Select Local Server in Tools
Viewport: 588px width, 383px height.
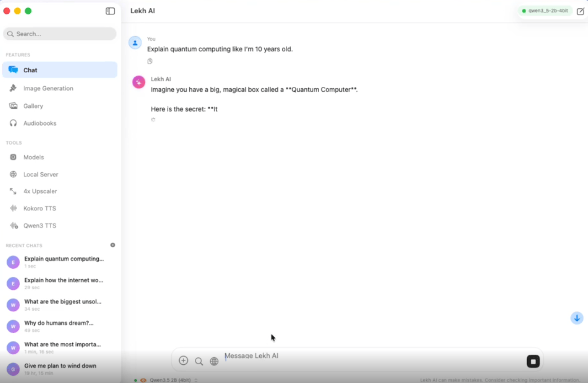click(41, 174)
